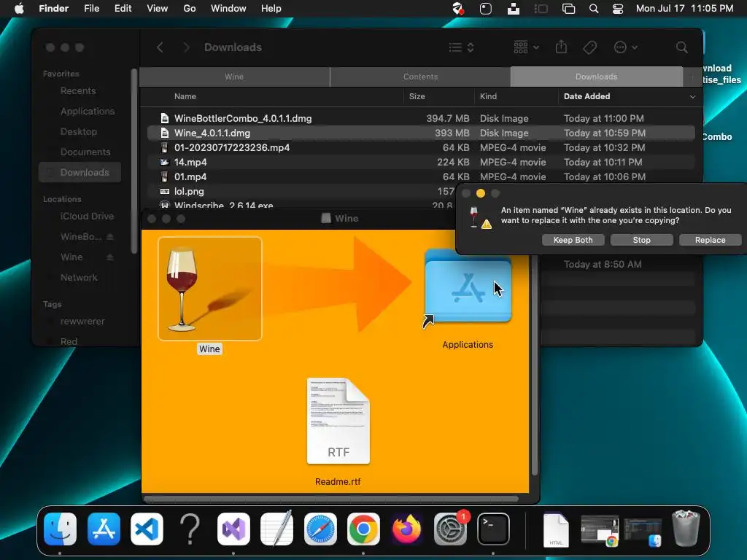Select the Wine app icon in the disk image
The width and height of the screenshot is (747, 560).
click(209, 289)
